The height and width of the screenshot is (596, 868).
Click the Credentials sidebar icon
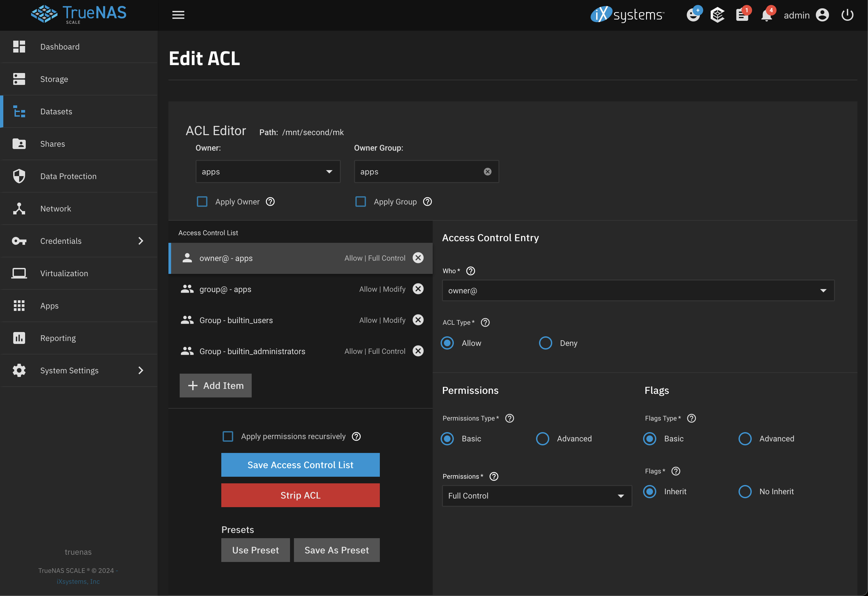[x=18, y=240]
